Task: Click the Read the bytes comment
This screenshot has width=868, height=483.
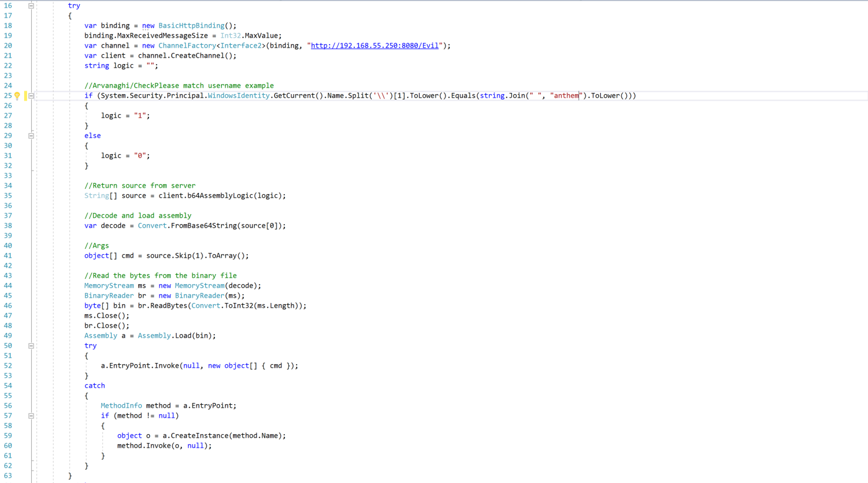Action: pos(160,276)
